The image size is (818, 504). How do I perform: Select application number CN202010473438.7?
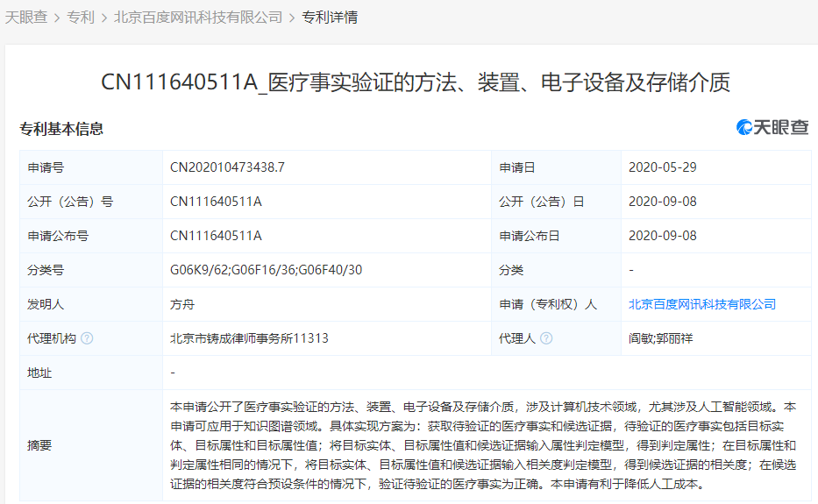tap(227, 167)
